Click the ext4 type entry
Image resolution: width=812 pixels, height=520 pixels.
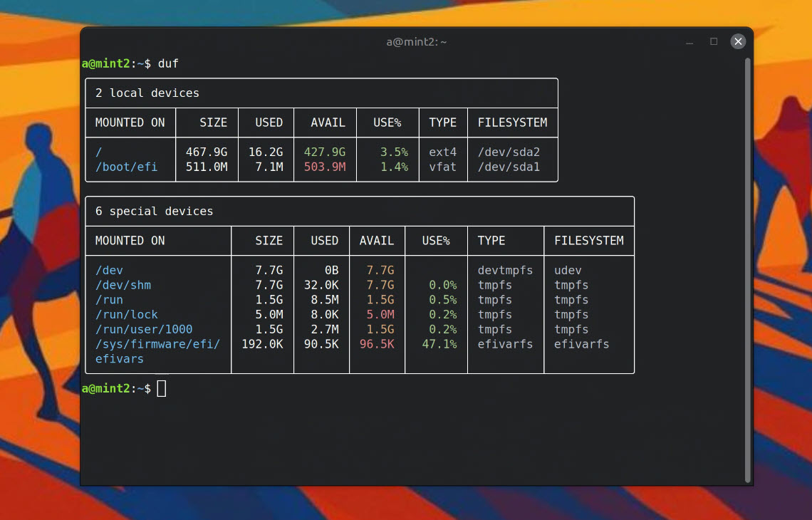[x=442, y=152]
